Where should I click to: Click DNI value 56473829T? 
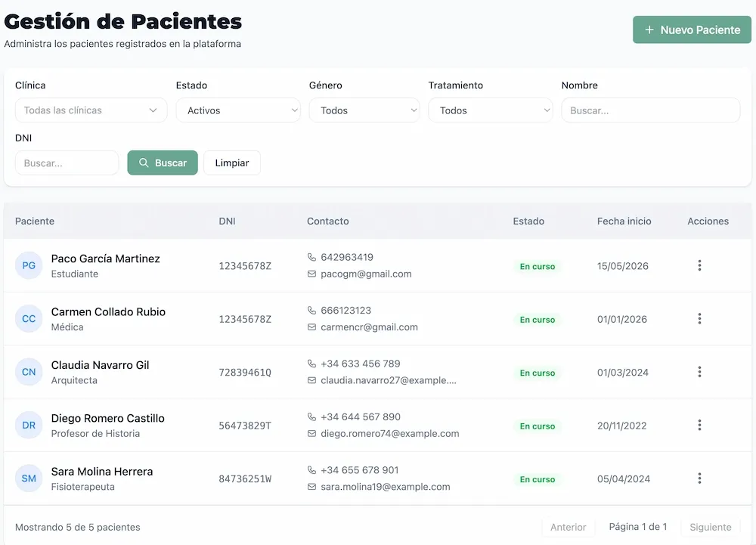(x=245, y=426)
